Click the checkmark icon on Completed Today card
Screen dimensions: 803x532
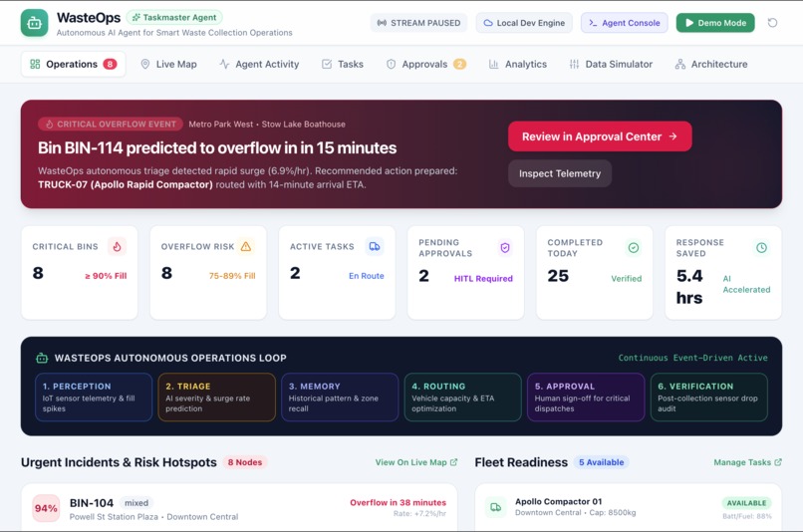634,248
